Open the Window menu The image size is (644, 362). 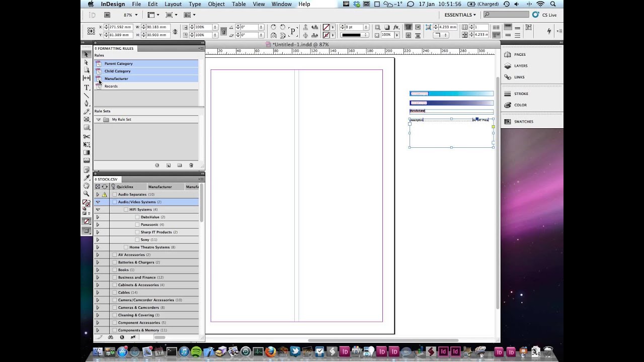click(282, 4)
